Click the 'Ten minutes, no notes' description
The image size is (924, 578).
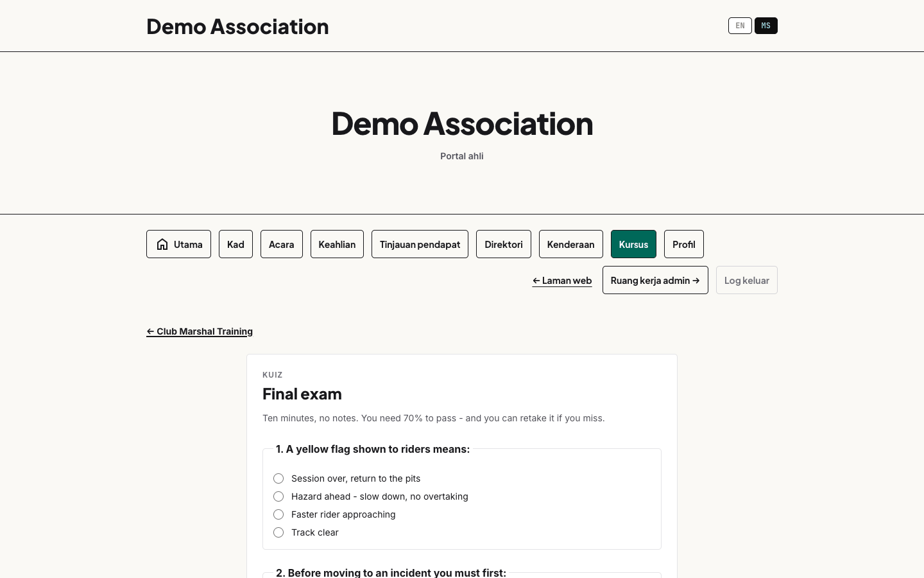coord(434,418)
